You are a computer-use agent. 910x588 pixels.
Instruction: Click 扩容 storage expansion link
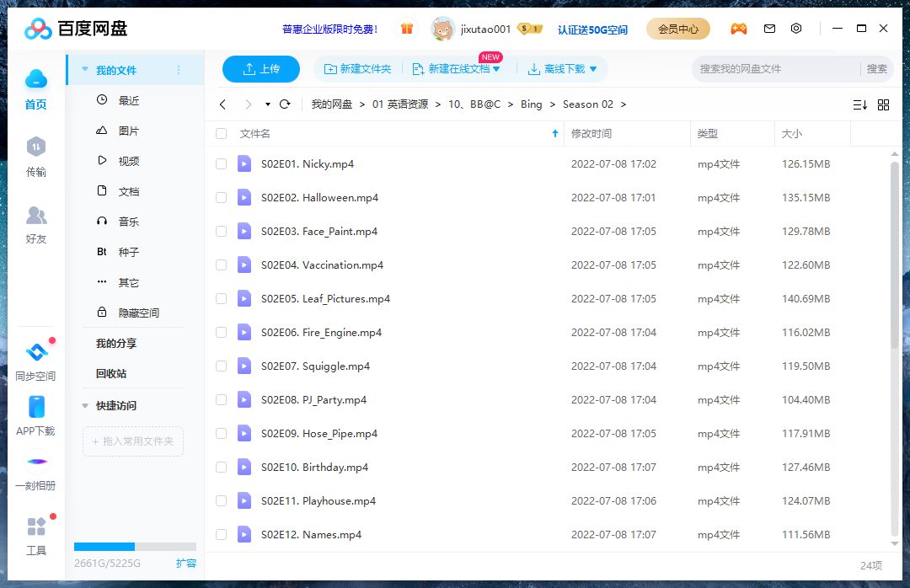[185, 563]
